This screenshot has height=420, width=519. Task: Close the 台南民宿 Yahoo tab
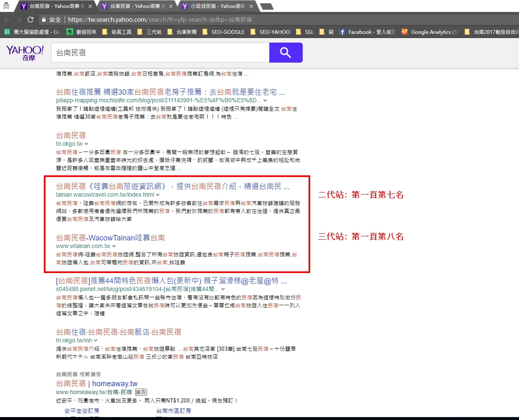click(x=90, y=6)
